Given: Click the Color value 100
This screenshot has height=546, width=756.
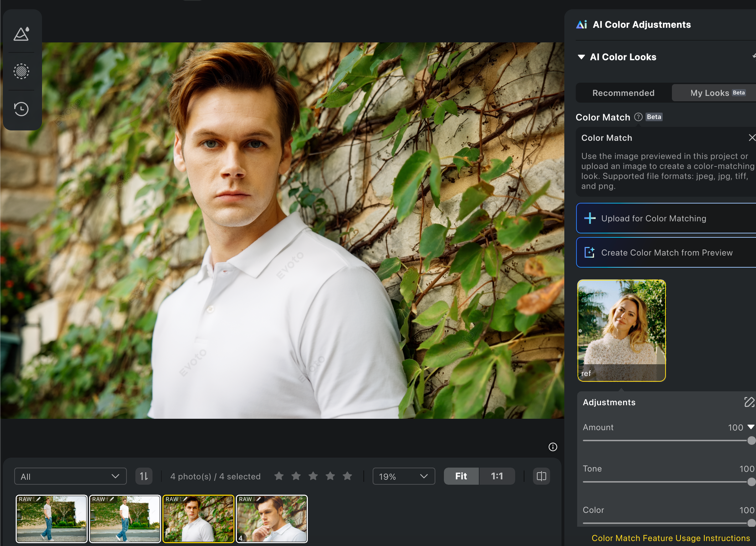Looking at the screenshot, I should (747, 510).
